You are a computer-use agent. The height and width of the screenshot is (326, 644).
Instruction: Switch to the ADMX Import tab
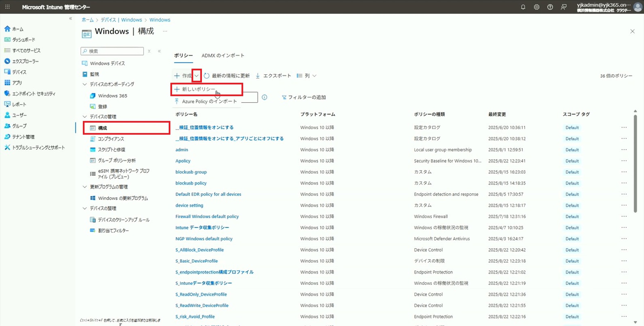223,56
